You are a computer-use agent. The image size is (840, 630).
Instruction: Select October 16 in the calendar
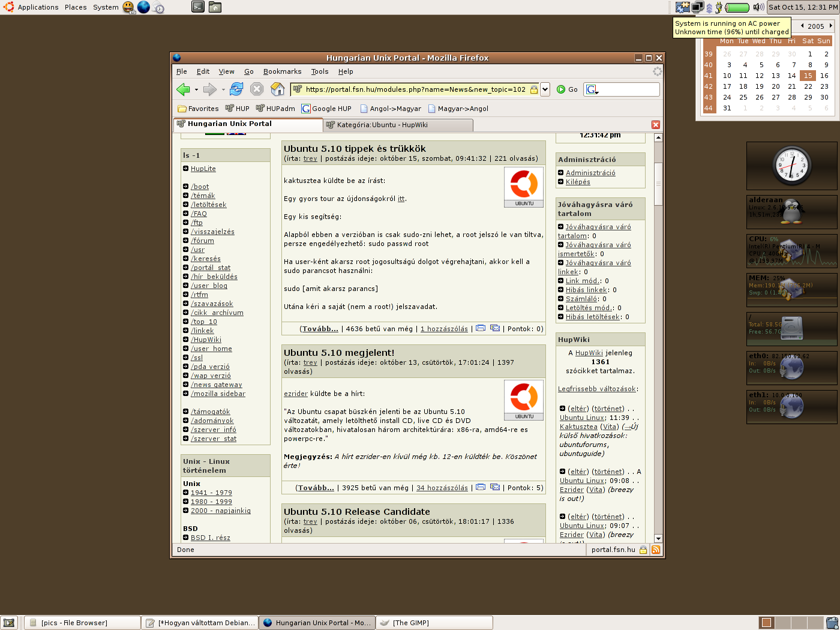click(824, 76)
